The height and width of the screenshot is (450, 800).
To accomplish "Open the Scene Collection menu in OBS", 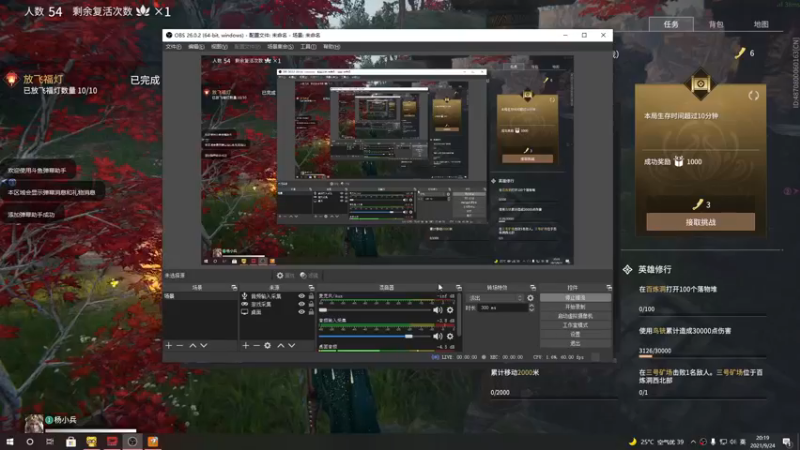I will (x=280, y=46).
